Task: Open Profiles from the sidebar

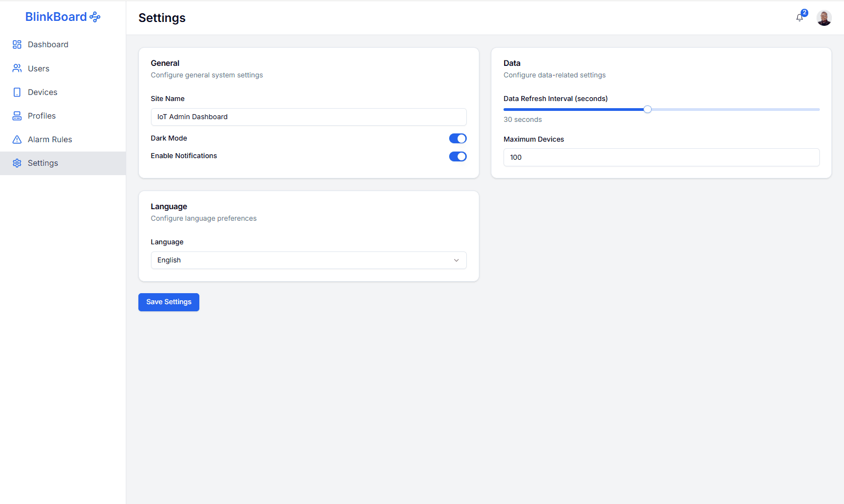Action: tap(63, 116)
